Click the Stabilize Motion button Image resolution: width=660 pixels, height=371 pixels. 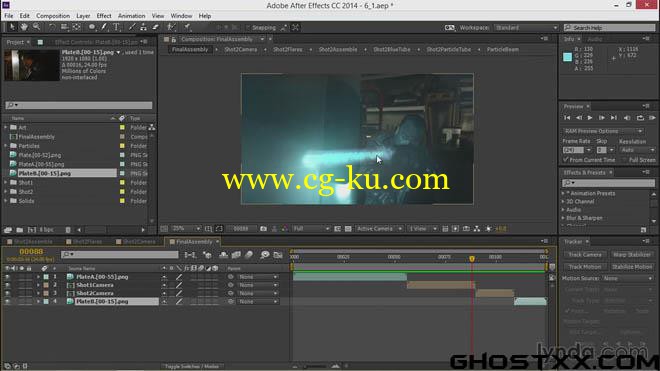631,267
